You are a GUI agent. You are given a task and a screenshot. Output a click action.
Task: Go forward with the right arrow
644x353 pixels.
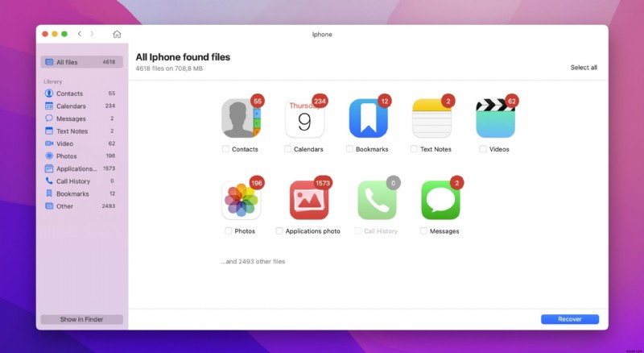pos(92,34)
